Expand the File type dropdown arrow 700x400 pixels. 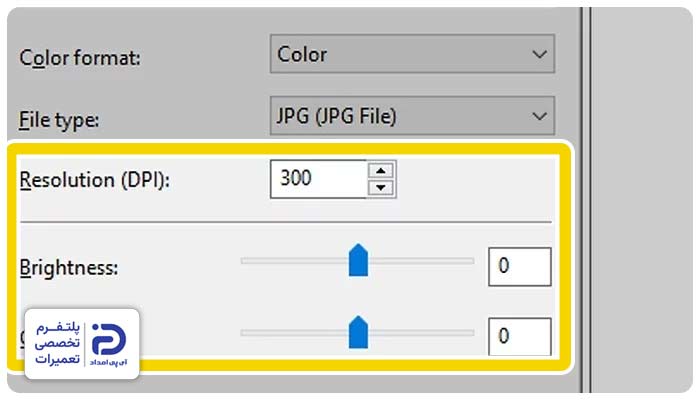pos(540,116)
